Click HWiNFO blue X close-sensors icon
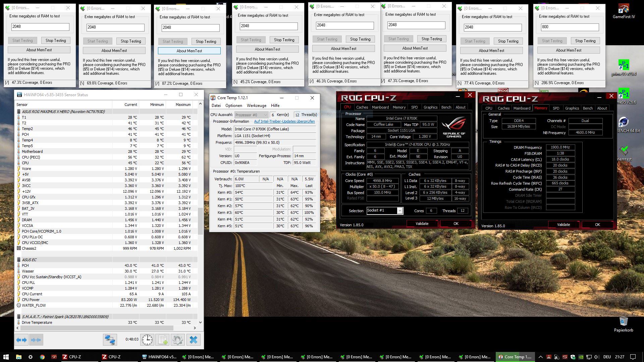 pos(194,340)
